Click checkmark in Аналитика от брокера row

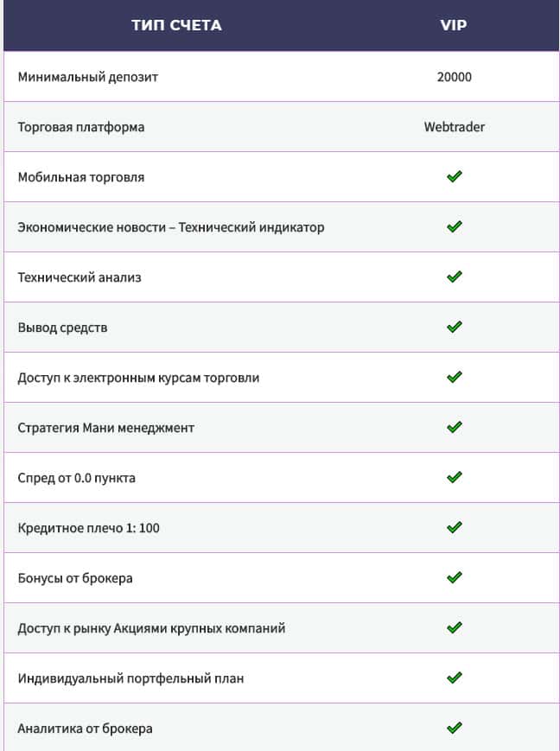click(x=454, y=728)
